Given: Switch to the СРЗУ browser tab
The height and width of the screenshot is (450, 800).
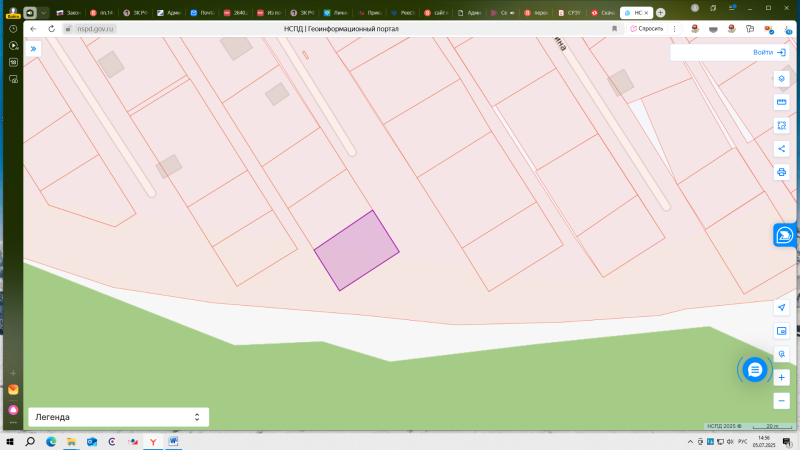Looking at the screenshot, I should pos(570,13).
